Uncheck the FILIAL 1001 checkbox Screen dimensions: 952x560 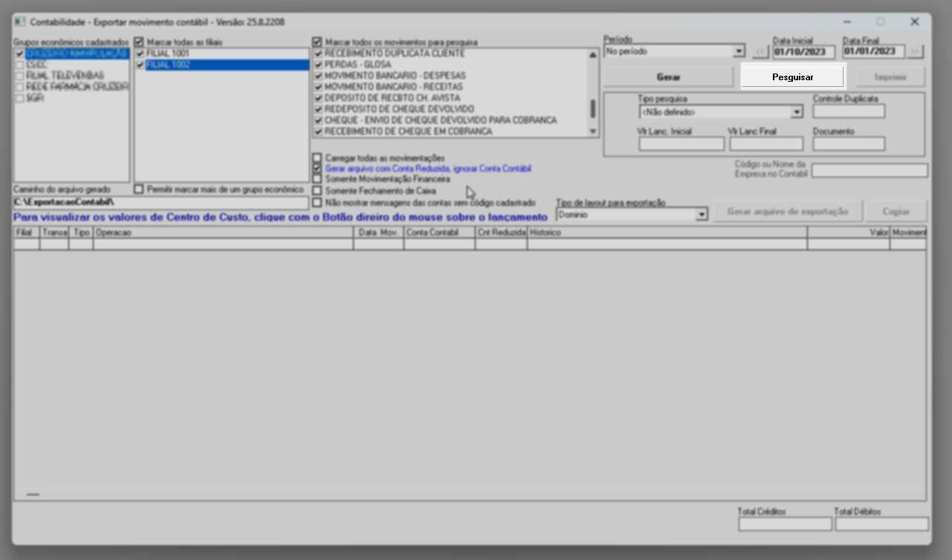click(x=140, y=54)
